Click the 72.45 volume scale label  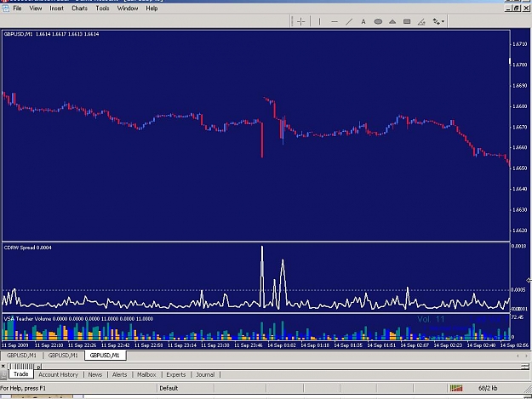[518, 317]
